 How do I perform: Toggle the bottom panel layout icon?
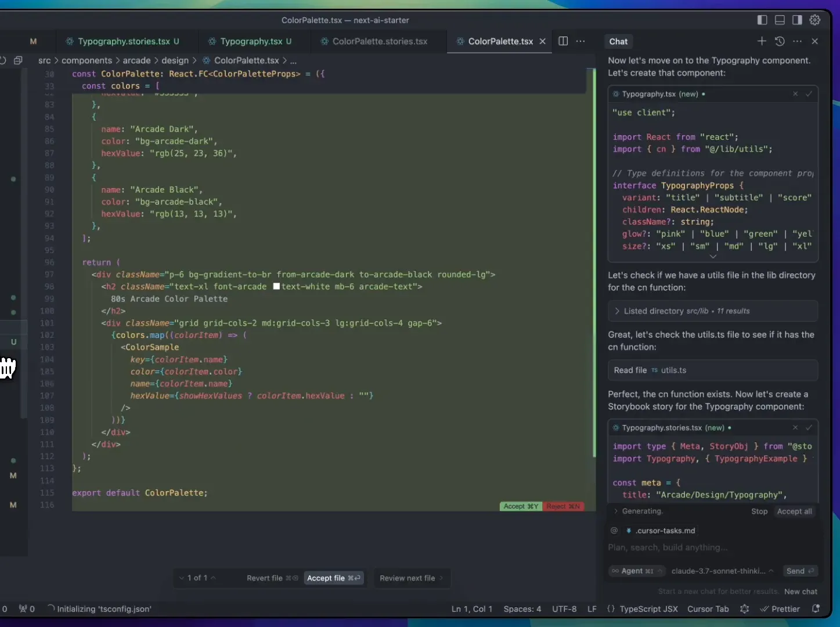tap(780, 20)
